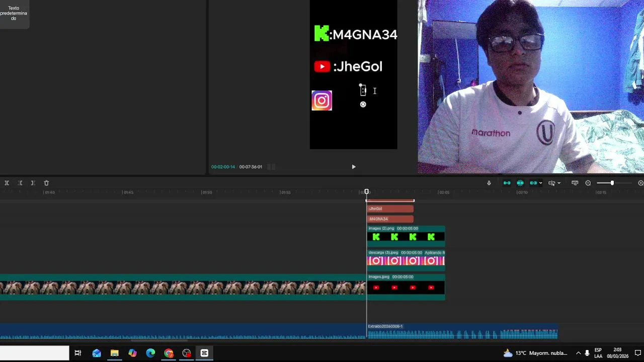644x362 pixels.
Task: Select the descarga (3).jpeg Instagram clip
Action: (x=406, y=260)
